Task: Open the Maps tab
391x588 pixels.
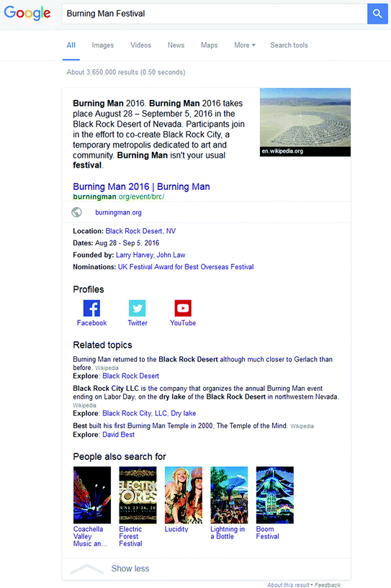Action: point(209,45)
